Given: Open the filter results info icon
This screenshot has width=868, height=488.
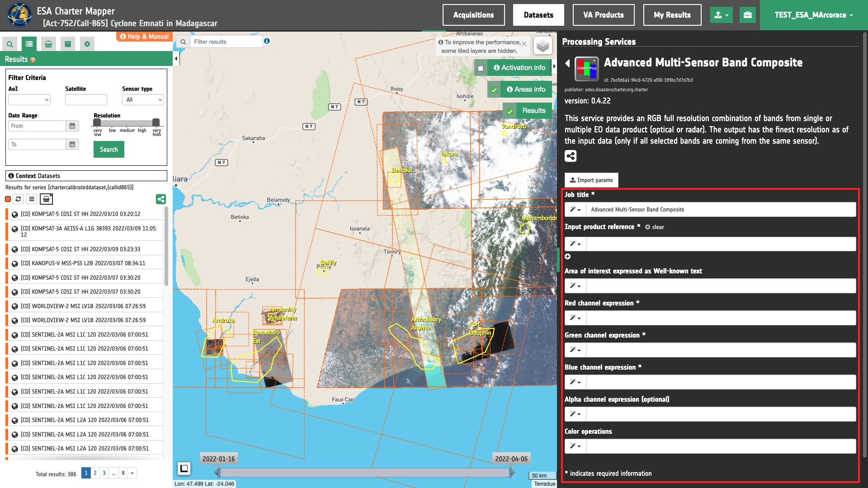Looking at the screenshot, I should 267,41.
